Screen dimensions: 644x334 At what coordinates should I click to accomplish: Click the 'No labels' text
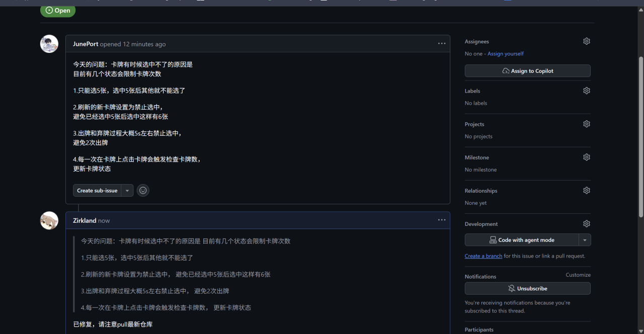[476, 103]
